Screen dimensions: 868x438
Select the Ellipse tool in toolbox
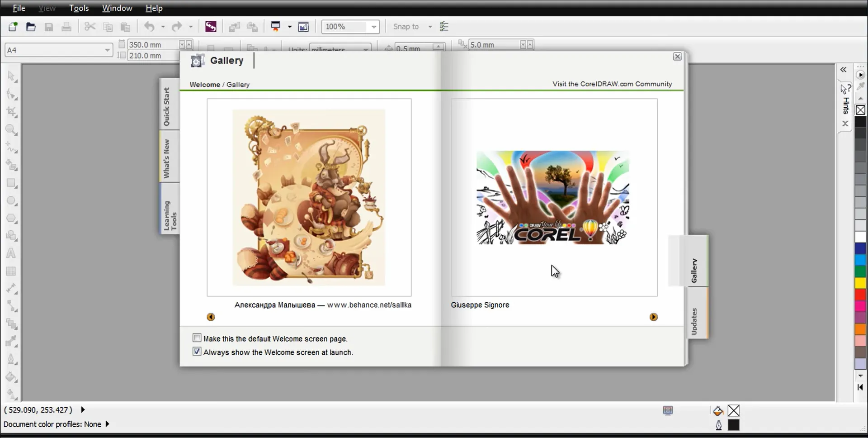[11, 201]
